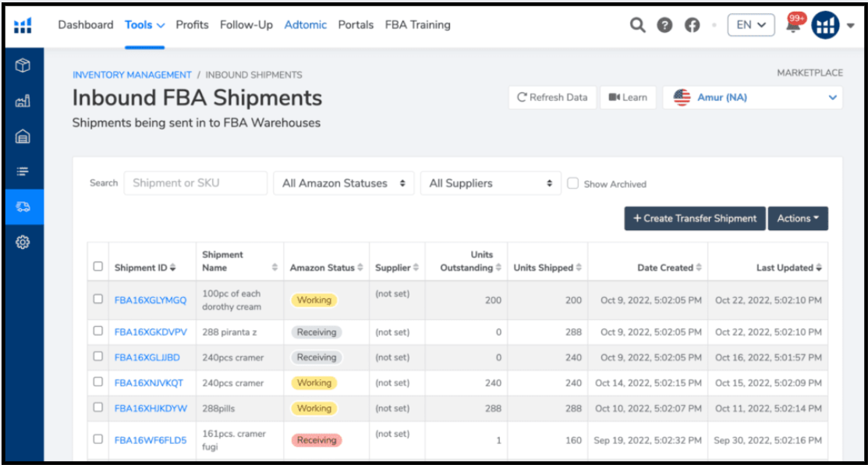Sort by Units Shipped column arrows
Viewport: 868px width, 465px height.
(579, 268)
